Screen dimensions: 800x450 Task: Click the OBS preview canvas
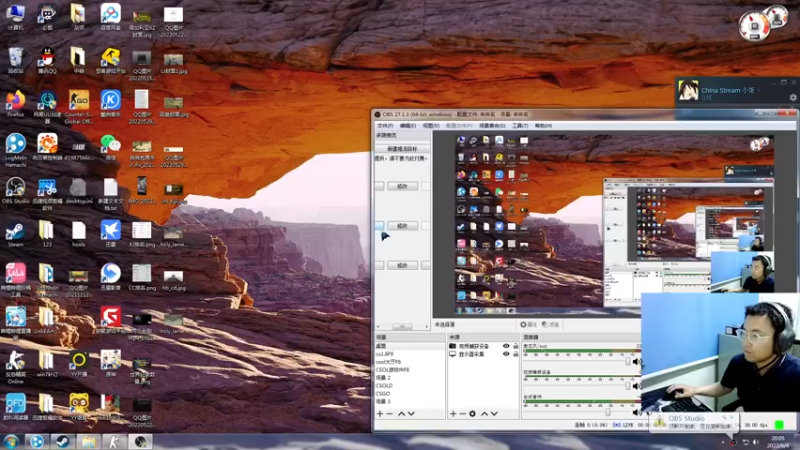pyautogui.click(x=614, y=223)
